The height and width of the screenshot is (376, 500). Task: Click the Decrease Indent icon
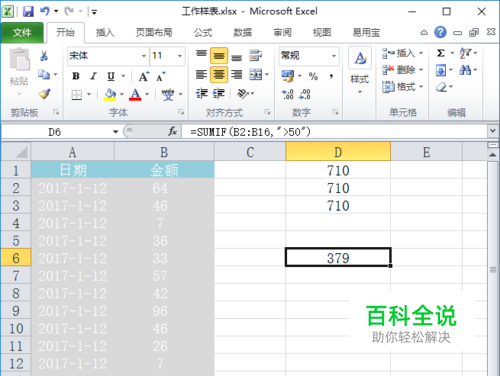tap(201, 94)
